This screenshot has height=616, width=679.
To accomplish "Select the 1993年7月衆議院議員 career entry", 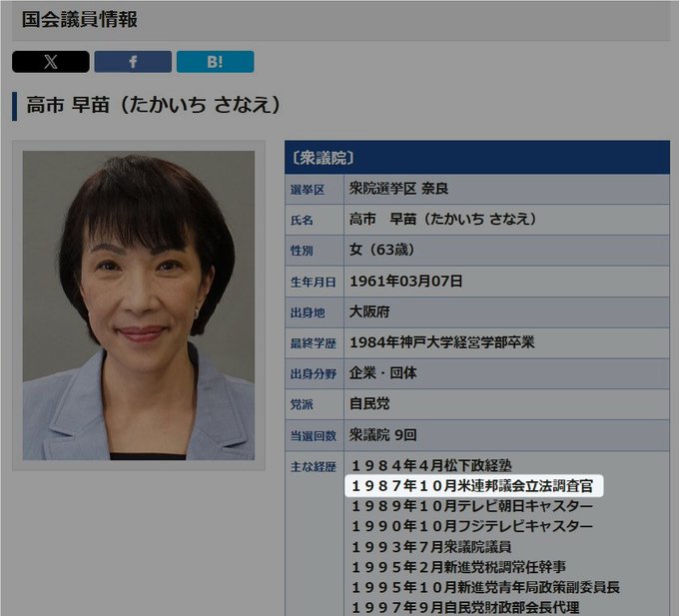I will [x=431, y=546].
